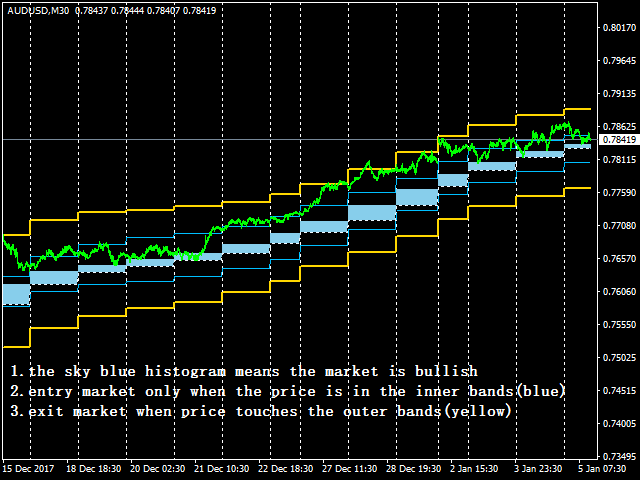
Task: Click the 0.77080 price scale label
Action: (x=619, y=226)
